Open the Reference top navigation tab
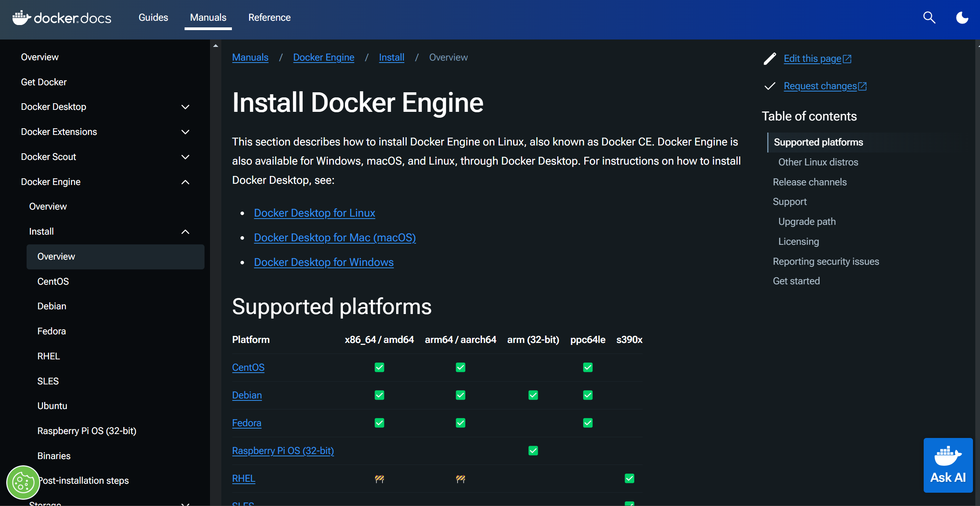The width and height of the screenshot is (980, 506). (269, 18)
